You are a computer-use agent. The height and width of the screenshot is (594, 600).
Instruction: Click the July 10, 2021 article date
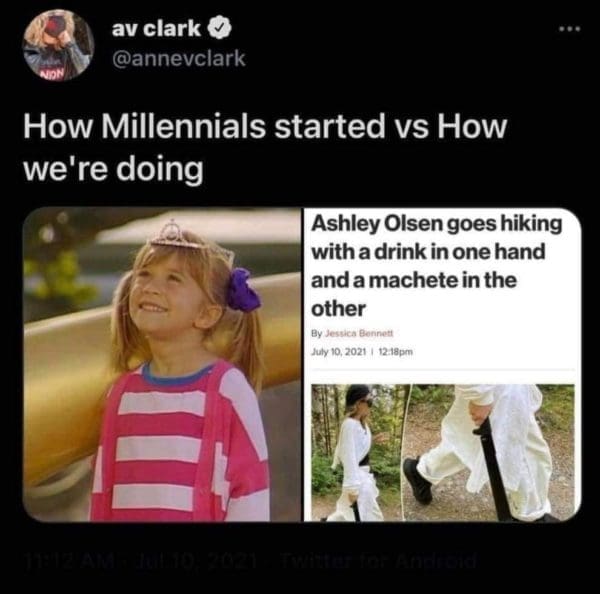339,351
